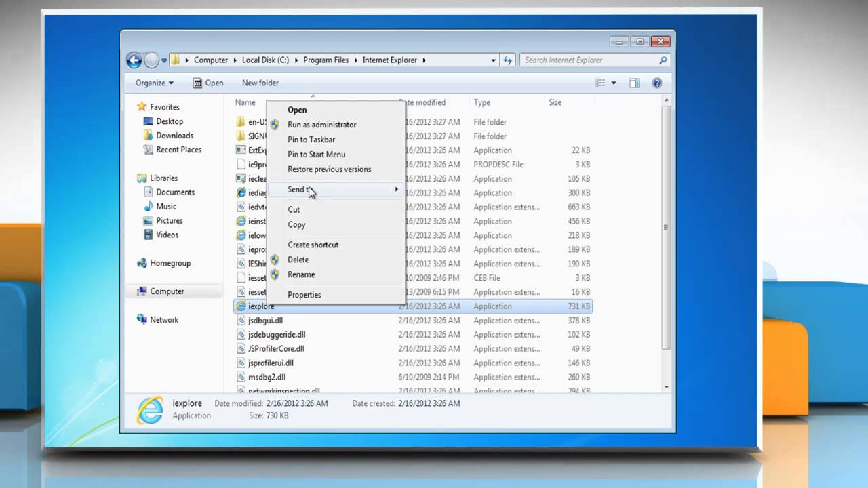Click the search magnifying glass icon
Viewport: 868px width, 488px height.
[662, 60]
